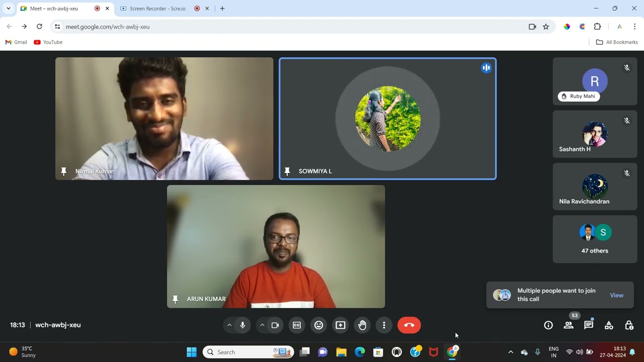Image resolution: width=644 pixels, height=362 pixels.
Task: Open the Gmail bookmark
Action: tap(16, 42)
